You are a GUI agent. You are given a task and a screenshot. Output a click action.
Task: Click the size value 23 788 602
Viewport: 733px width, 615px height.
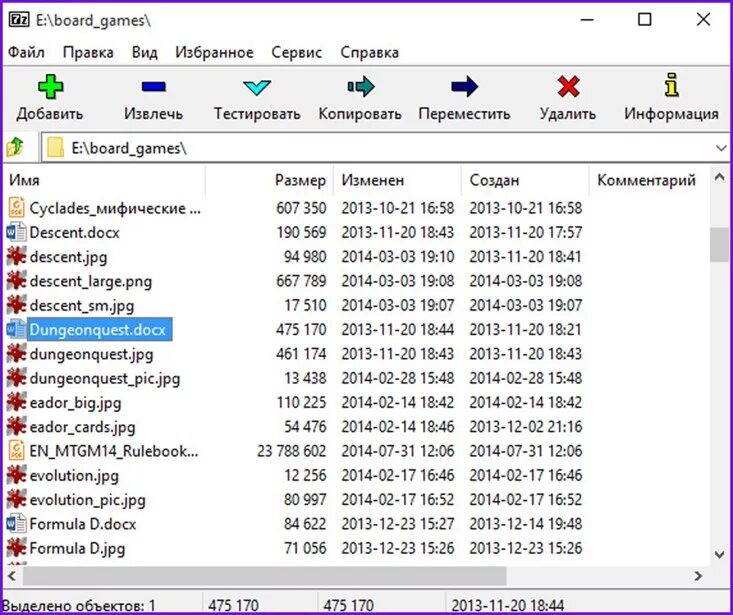click(x=291, y=451)
